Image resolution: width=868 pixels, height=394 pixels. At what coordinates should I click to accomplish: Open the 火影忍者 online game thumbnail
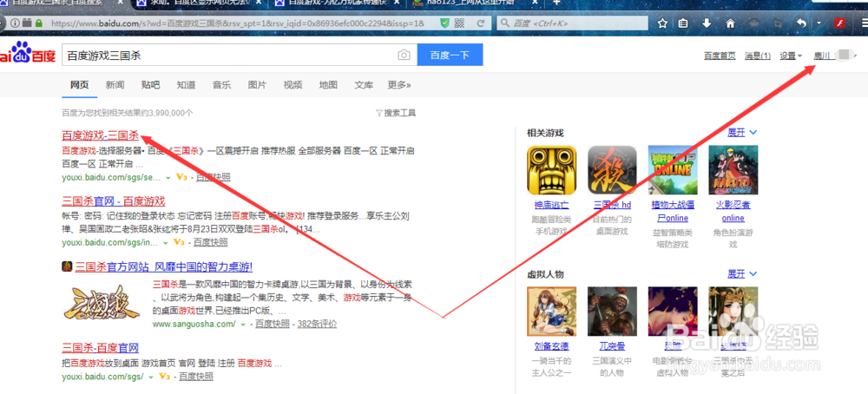pos(733,170)
